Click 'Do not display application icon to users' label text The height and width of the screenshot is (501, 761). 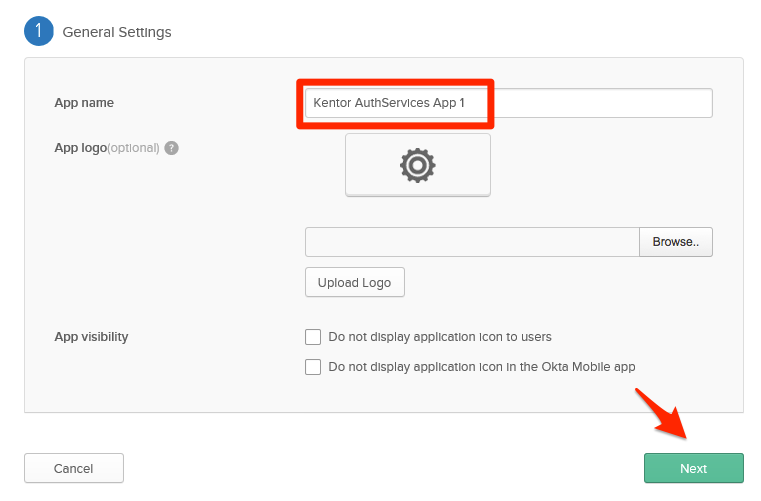[x=440, y=337]
